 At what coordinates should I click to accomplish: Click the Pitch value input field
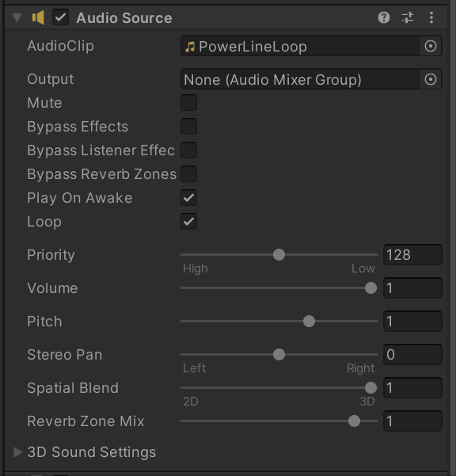pyautogui.click(x=412, y=322)
